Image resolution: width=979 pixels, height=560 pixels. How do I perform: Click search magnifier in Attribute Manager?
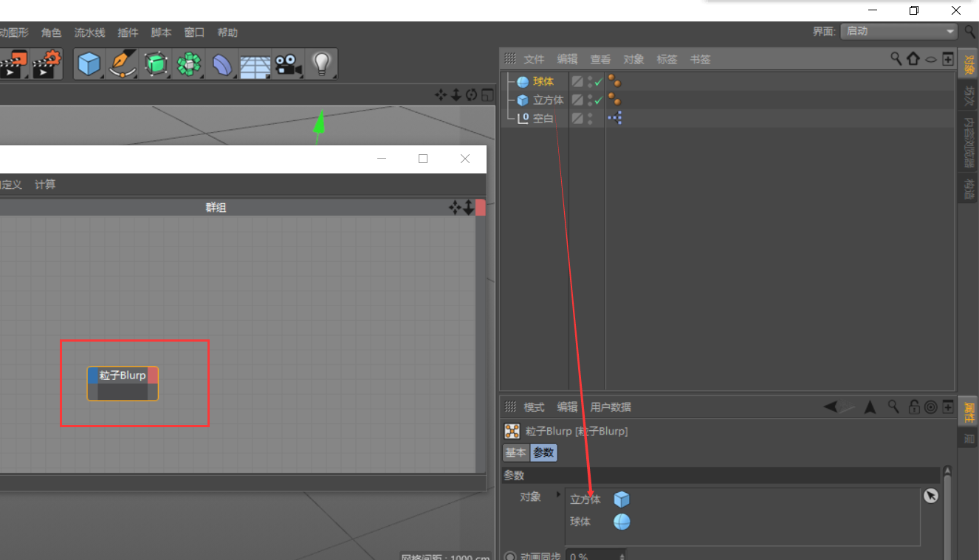[893, 407]
